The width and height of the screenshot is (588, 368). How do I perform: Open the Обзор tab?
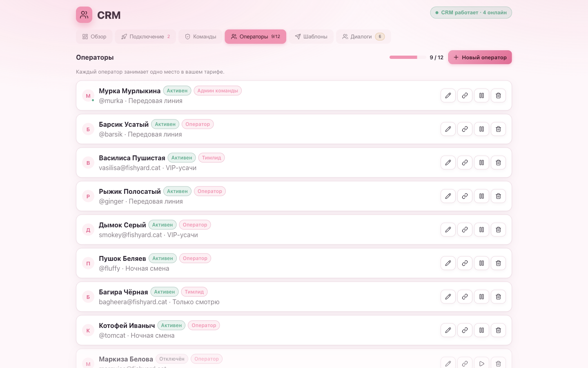tap(94, 37)
